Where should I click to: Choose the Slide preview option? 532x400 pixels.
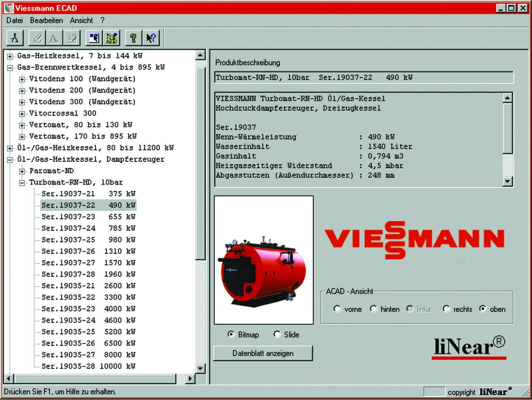277,334
